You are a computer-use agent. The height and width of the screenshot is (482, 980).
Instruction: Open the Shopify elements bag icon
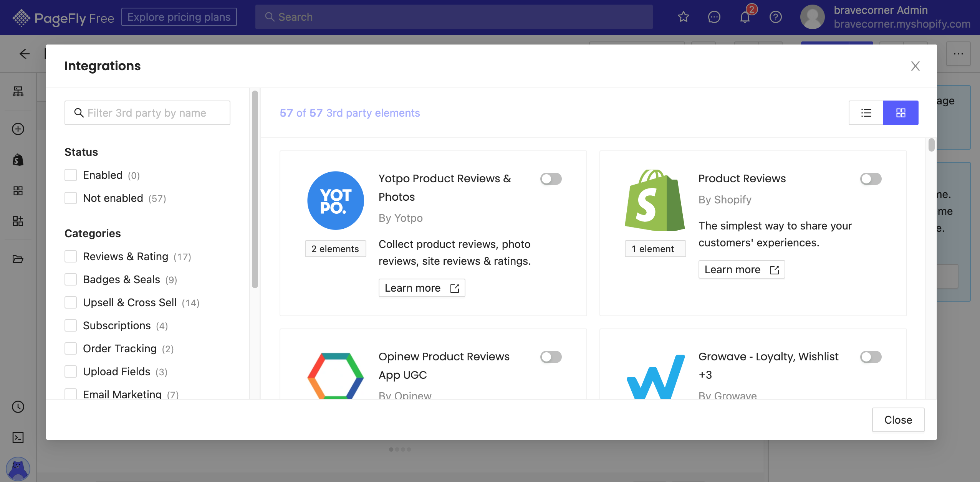(18, 160)
